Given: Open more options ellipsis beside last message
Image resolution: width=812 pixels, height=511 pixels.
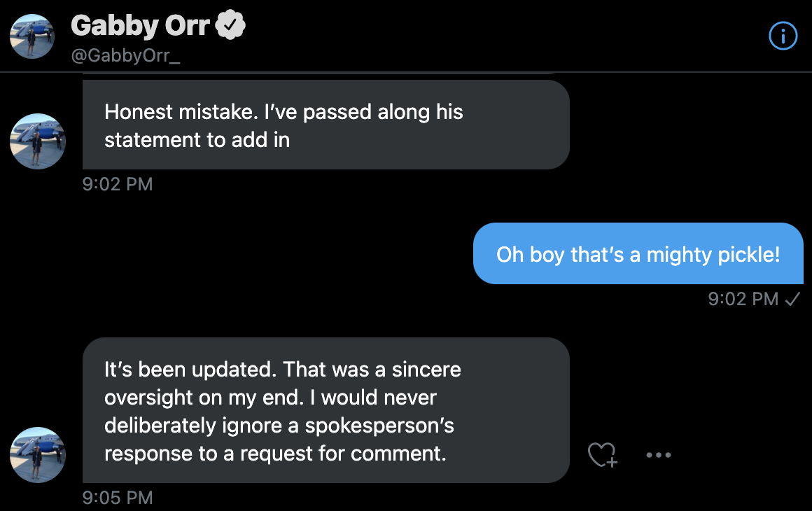Looking at the screenshot, I should [658, 455].
